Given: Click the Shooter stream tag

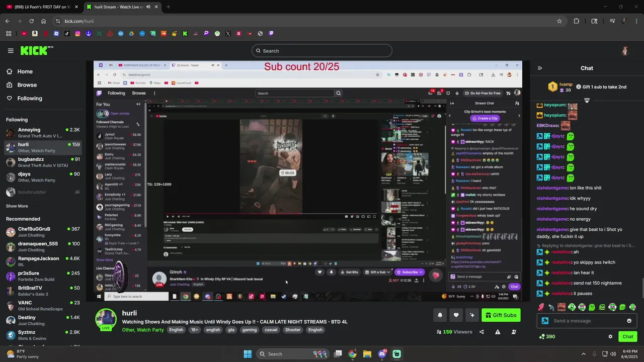Looking at the screenshot, I should (293, 330).
